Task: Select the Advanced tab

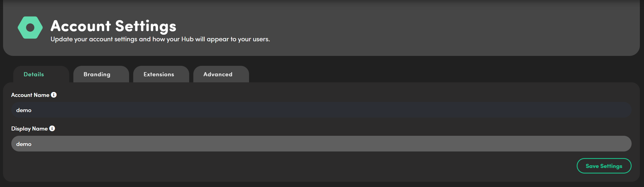Action: tap(218, 74)
